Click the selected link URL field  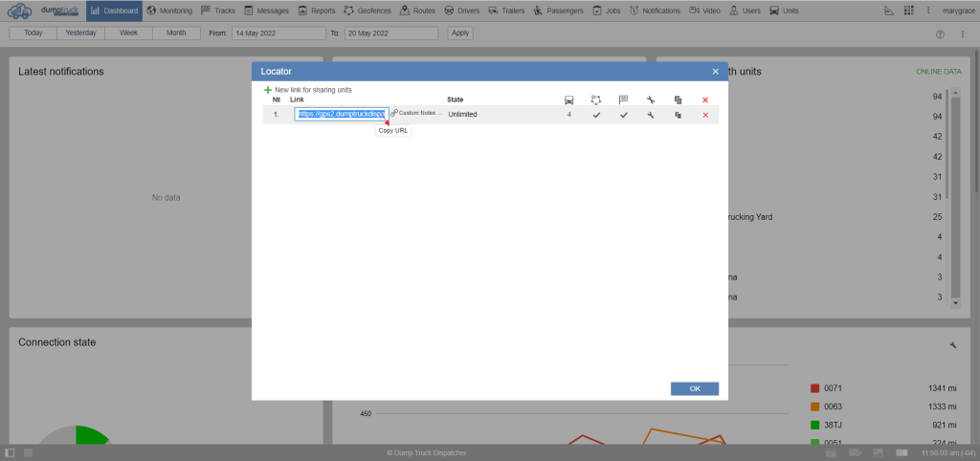[x=341, y=114]
